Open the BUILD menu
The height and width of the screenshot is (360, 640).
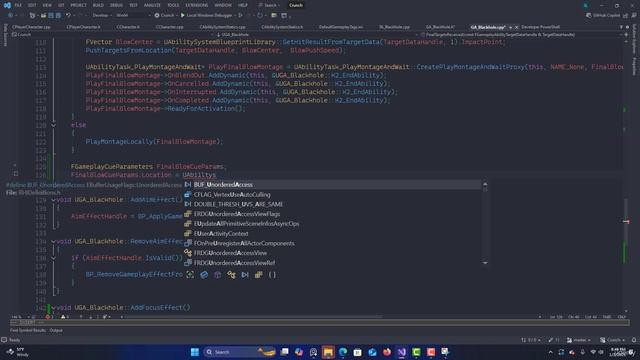point(98,5)
